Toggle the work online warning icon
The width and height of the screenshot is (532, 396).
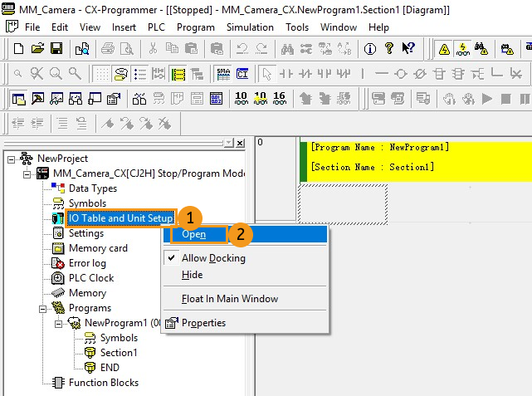(443, 49)
